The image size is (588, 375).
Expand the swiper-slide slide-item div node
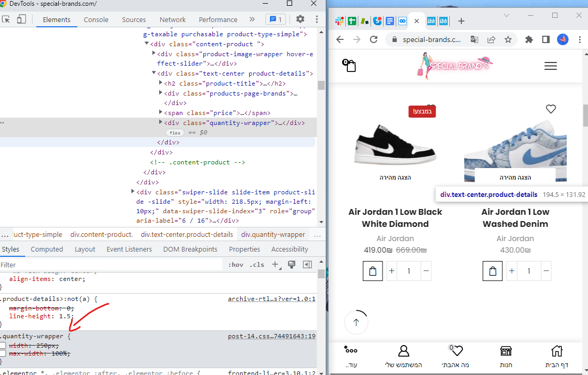(133, 191)
